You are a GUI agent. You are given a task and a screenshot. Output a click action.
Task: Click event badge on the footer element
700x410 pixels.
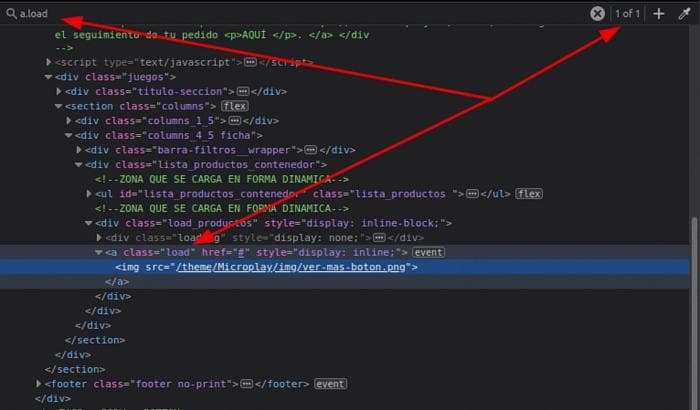tap(330, 384)
